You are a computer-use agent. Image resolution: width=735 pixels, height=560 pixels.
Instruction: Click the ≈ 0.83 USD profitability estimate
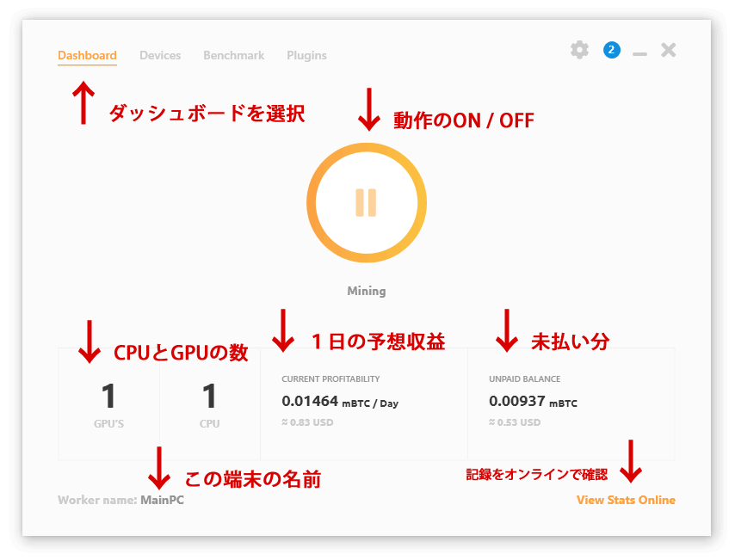(307, 422)
